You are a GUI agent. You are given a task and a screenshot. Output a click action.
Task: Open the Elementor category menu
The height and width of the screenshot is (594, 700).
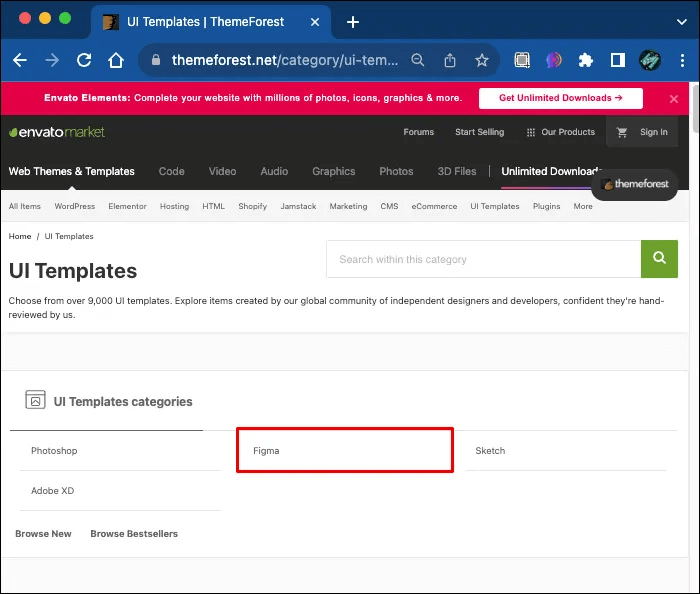[127, 206]
